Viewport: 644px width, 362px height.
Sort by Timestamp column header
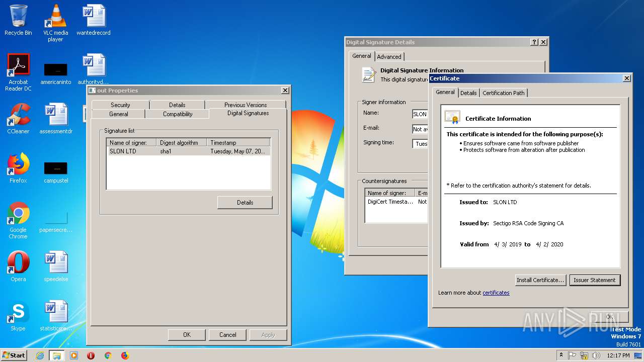point(238,143)
